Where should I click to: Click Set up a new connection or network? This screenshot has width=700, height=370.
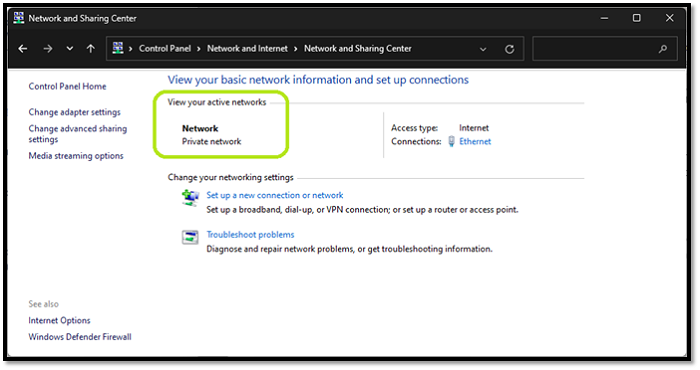pyautogui.click(x=275, y=195)
